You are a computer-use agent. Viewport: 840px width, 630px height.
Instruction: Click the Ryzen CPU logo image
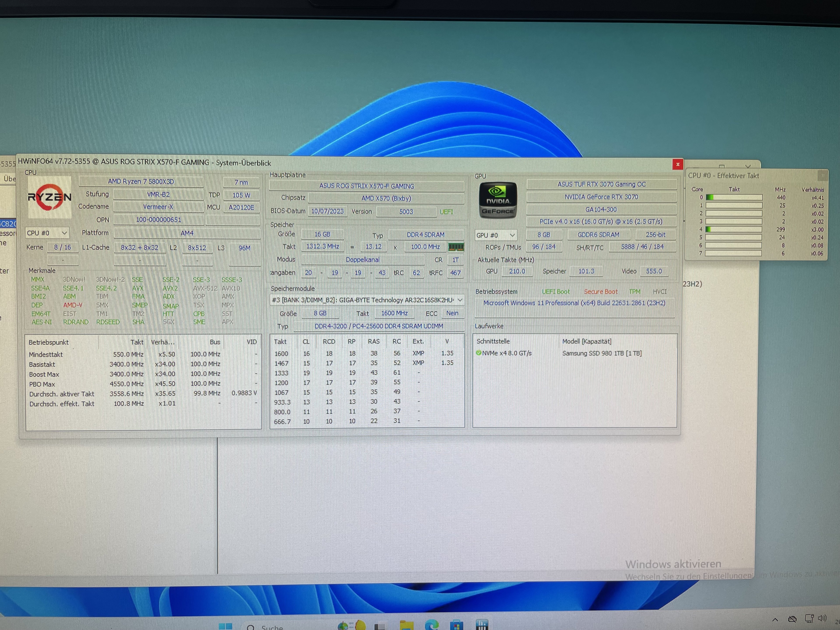tap(49, 197)
